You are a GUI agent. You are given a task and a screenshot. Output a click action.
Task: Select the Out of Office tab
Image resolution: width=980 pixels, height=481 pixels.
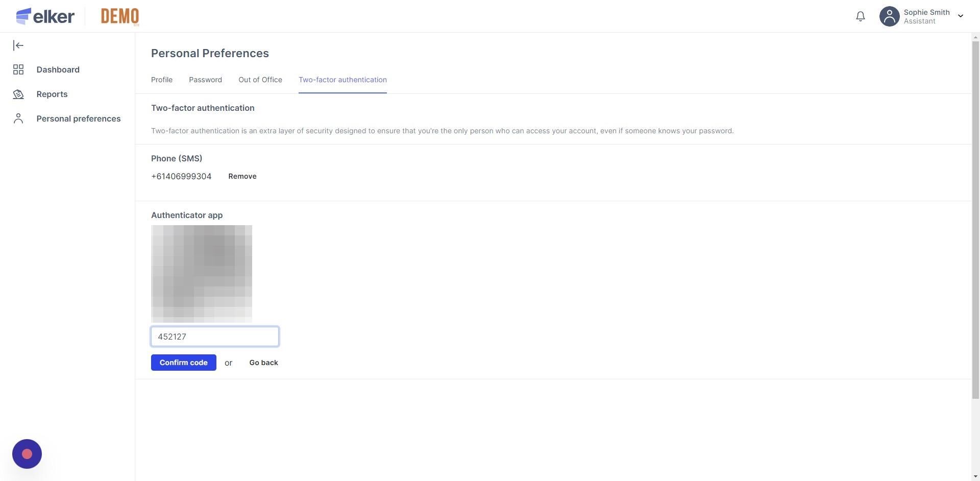[x=260, y=80]
